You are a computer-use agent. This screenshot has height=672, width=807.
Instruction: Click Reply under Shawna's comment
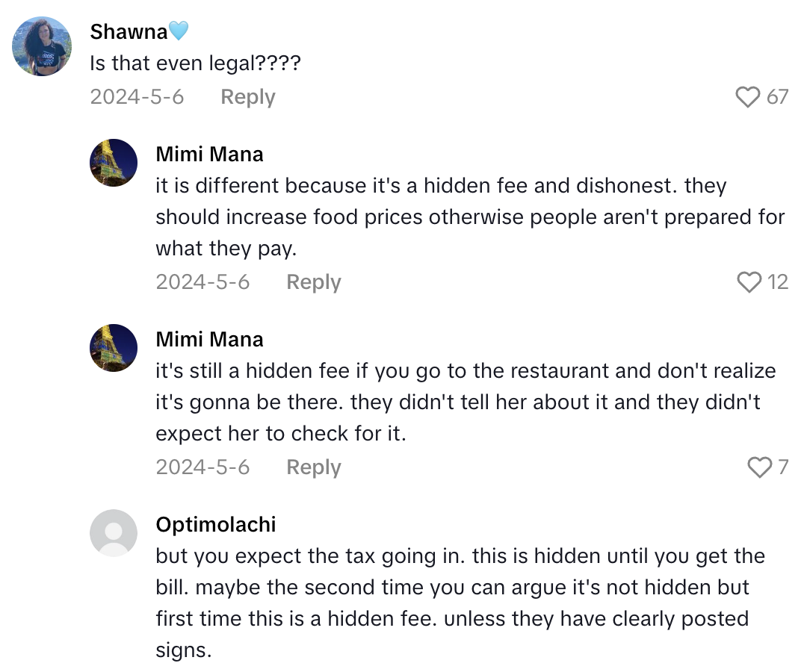(x=247, y=96)
